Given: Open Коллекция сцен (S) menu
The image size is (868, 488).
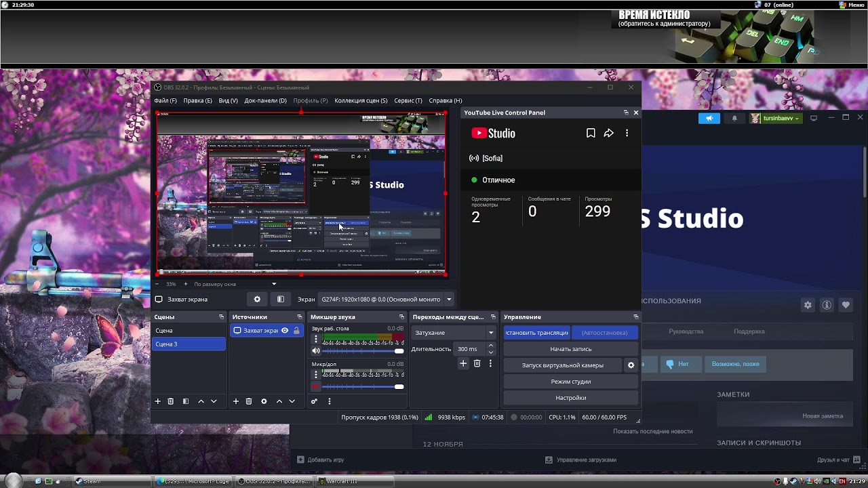Looking at the screenshot, I should [x=361, y=100].
